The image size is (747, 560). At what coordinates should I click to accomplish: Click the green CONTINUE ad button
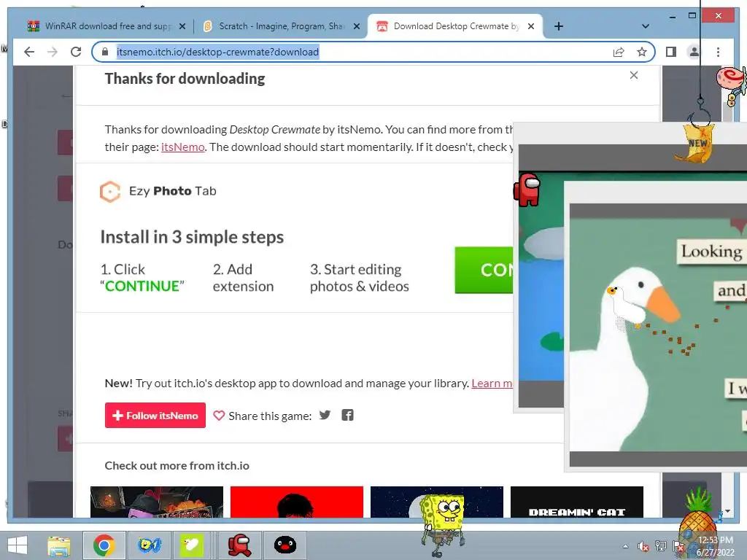click(x=484, y=270)
